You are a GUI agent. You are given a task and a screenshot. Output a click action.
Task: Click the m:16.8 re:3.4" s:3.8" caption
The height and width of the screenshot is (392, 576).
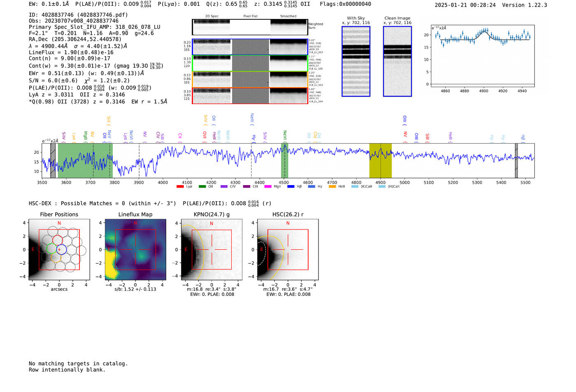click(x=211, y=289)
